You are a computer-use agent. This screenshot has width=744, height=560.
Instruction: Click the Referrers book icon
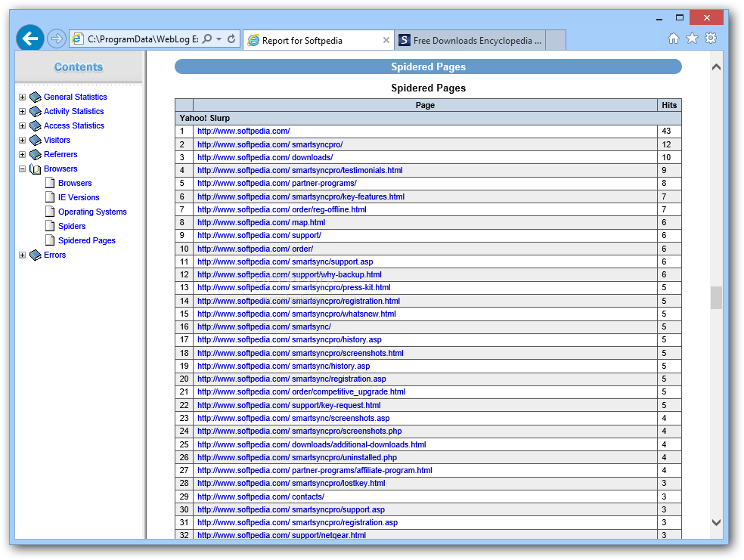36,155
